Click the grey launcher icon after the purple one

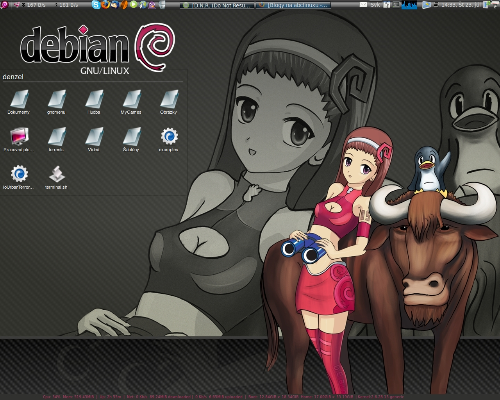[162, 5]
